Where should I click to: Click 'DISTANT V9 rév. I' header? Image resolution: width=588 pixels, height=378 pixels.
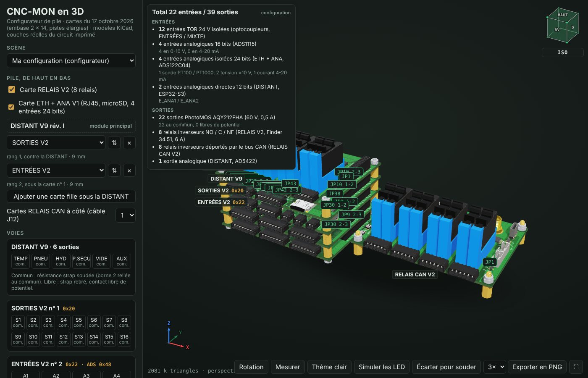tap(37, 126)
